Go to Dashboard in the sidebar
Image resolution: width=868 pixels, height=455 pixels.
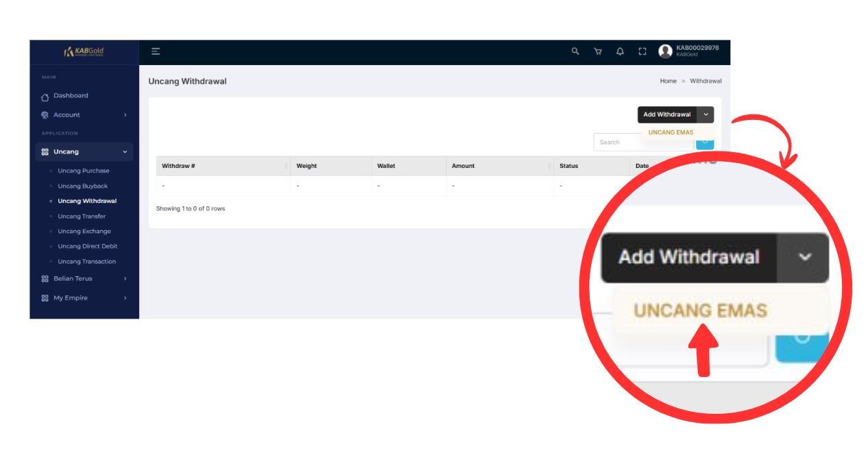[x=71, y=96]
